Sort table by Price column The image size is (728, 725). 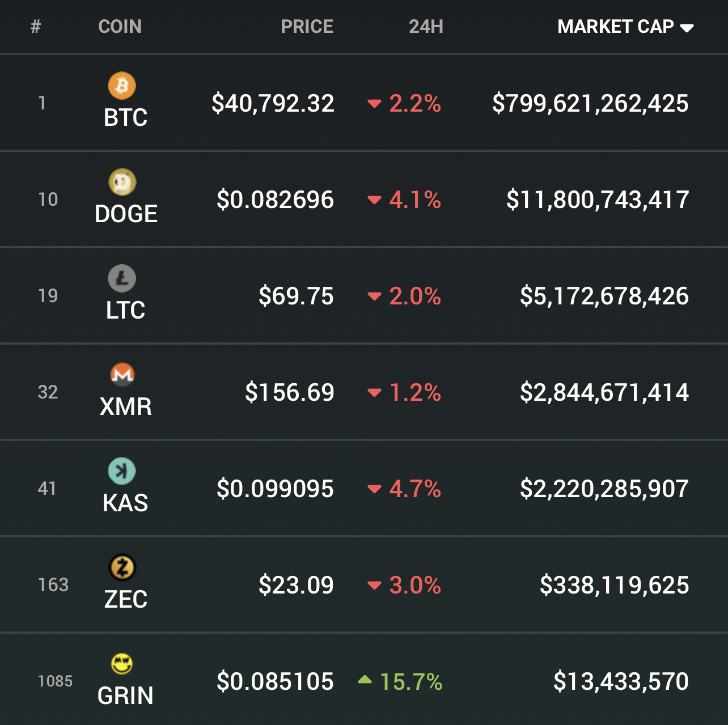(x=307, y=27)
